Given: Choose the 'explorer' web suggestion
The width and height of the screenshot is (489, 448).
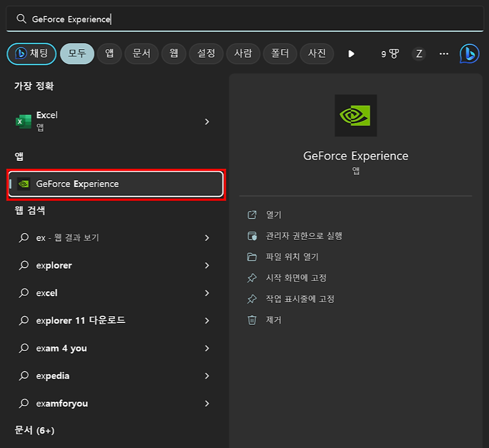Looking at the screenshot, I should (115, 265).
